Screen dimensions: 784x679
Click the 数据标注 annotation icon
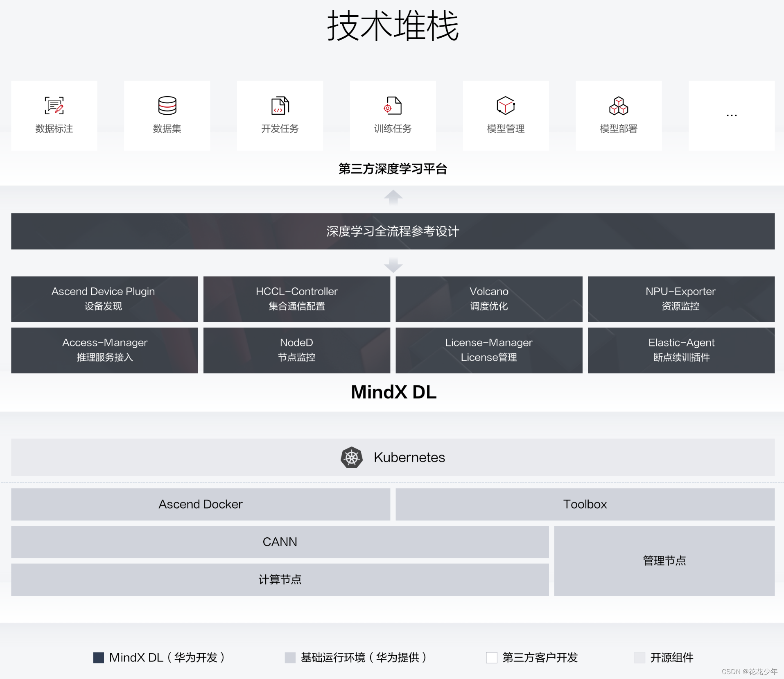click(54, 106)
